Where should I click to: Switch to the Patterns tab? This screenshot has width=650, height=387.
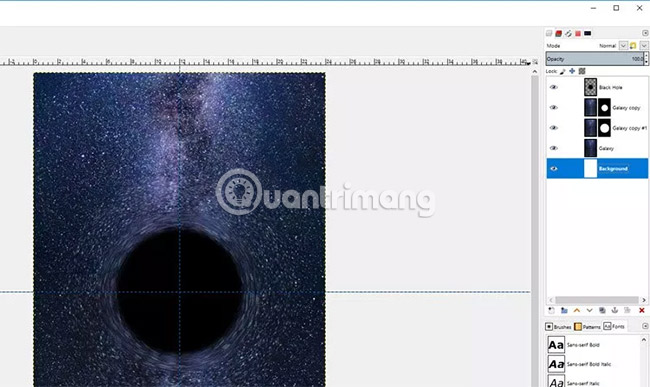(x=587, y=327)
